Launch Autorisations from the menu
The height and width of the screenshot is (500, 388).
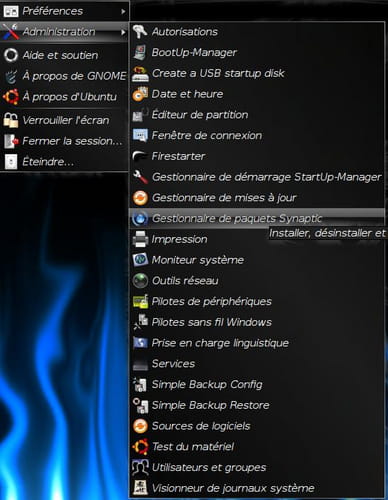coord(257,32)
